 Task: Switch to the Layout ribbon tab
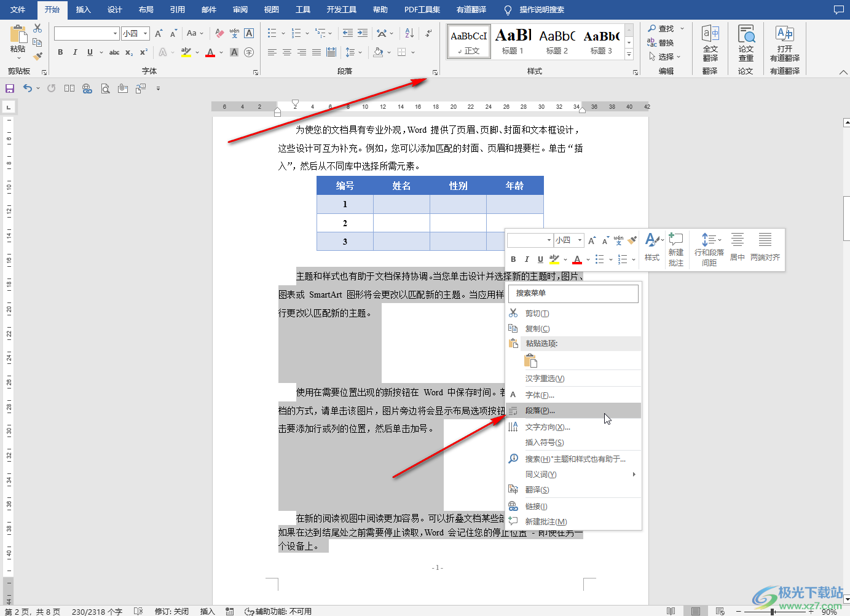(x=146, y=9)
